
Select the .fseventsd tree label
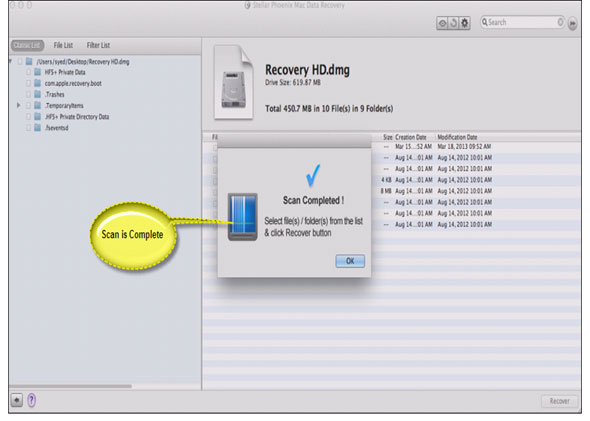[x=56, y=128]
